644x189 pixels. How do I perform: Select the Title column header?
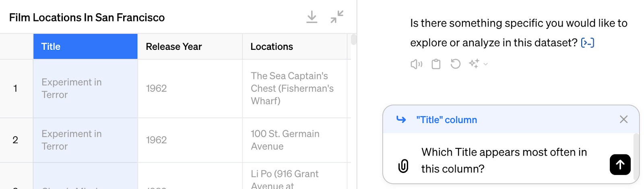point(85,47)
